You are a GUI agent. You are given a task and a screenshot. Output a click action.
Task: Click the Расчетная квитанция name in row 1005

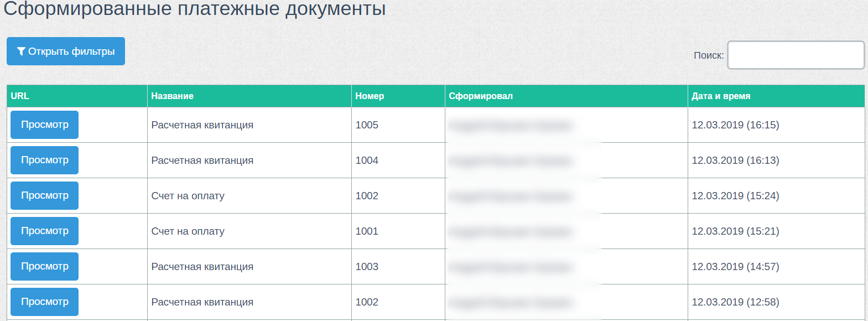click(x=202, y=125)
